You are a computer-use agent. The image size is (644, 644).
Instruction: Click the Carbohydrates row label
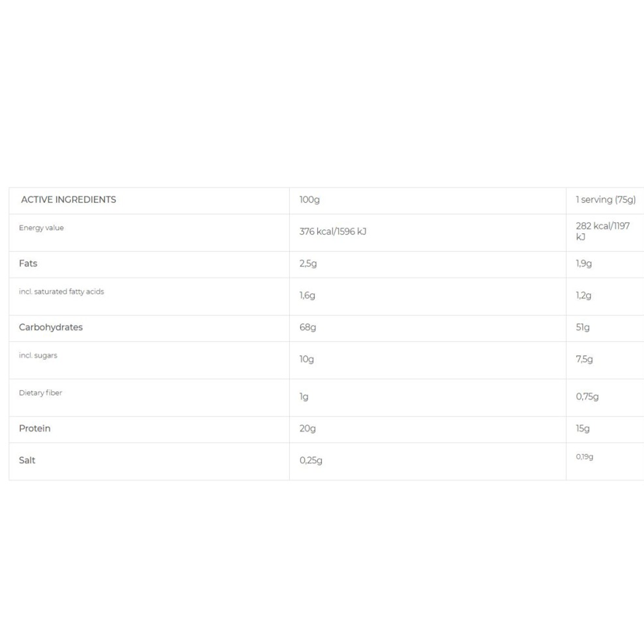(x=51, y=327)
